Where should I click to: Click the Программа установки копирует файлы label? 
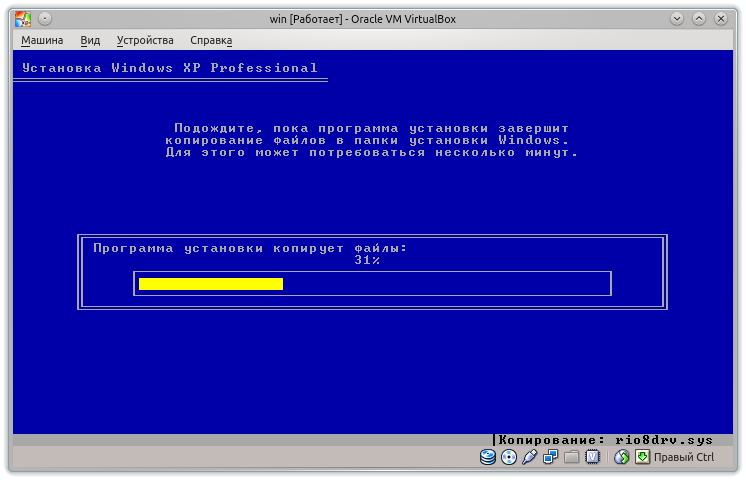click(250, 248)
